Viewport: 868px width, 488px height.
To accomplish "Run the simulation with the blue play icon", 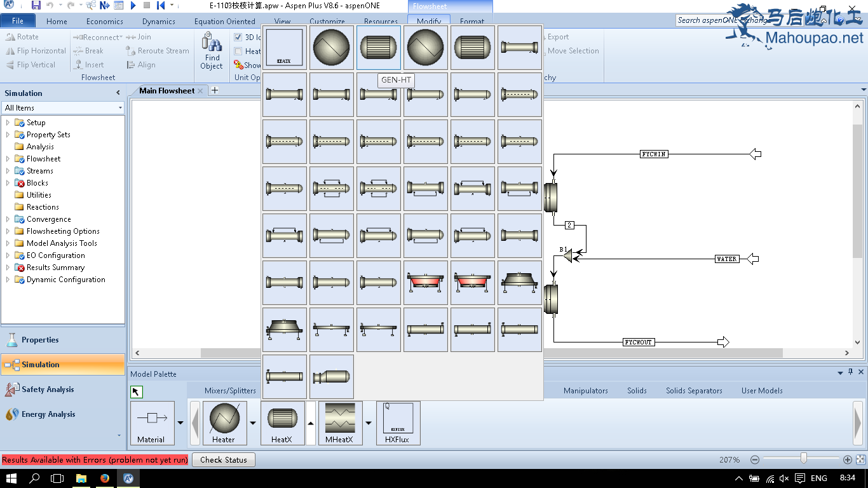I will (133, 5).
